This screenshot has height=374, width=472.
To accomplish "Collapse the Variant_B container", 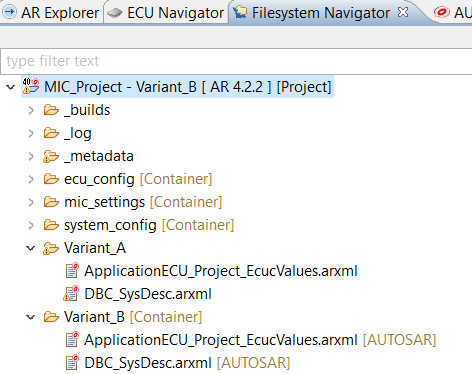I will tap(31, 317).
